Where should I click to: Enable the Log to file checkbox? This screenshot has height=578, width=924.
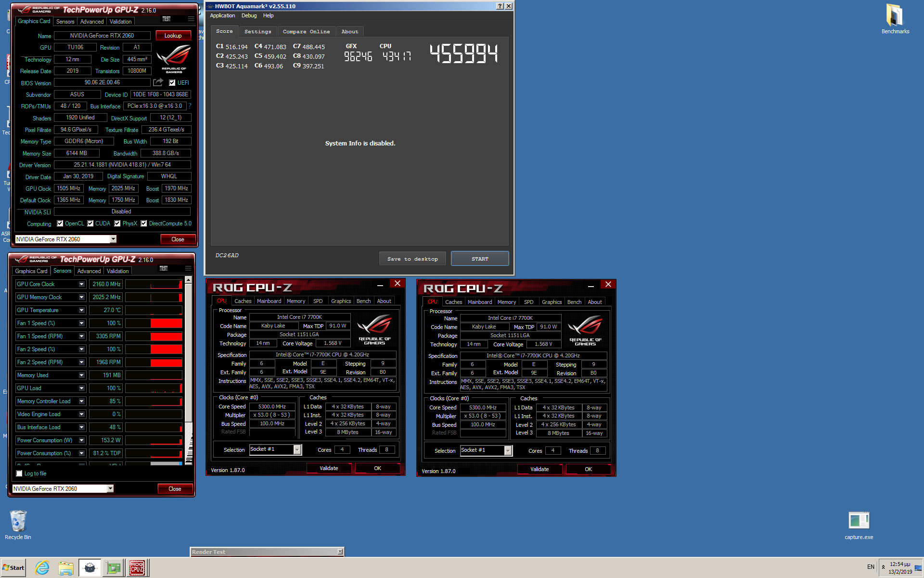(19, 473)
